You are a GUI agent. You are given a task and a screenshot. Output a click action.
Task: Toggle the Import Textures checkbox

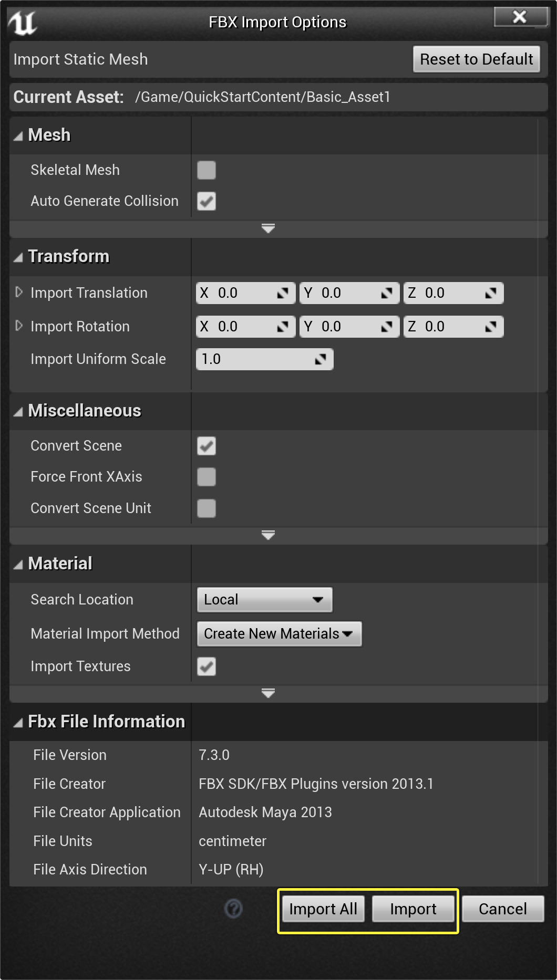pyautogui.click(x=207, y=666)
